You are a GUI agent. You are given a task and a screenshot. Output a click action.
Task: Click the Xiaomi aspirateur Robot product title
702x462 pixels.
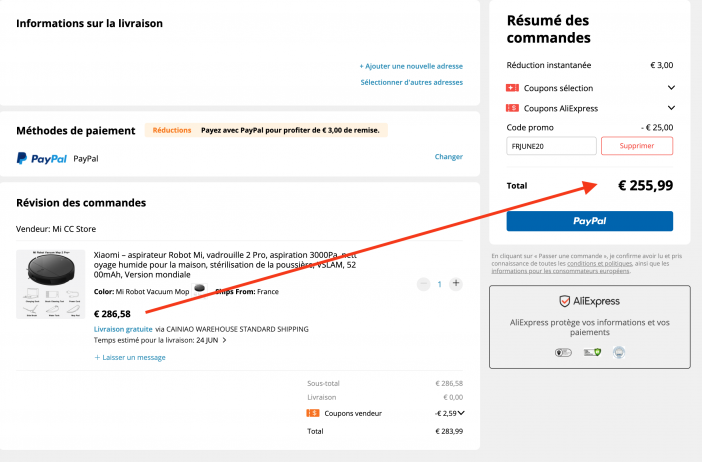[225, 265]
